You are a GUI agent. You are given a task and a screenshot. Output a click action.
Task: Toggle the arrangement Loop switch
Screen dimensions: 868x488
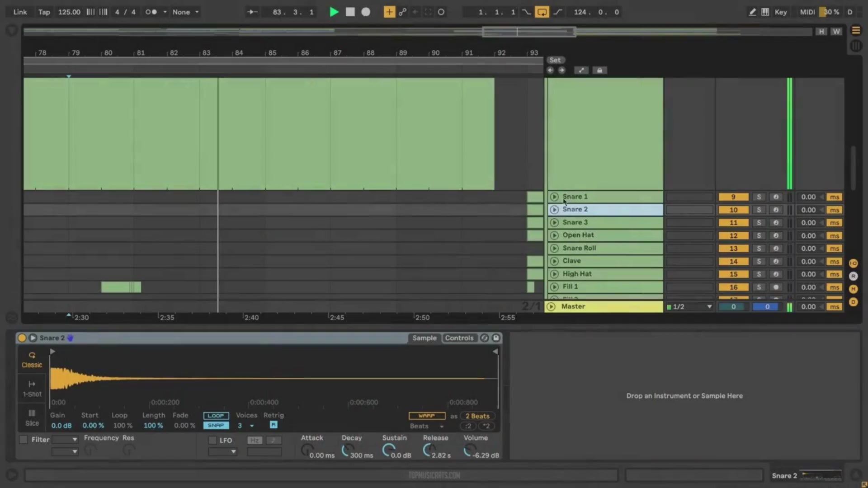(542, 12)
